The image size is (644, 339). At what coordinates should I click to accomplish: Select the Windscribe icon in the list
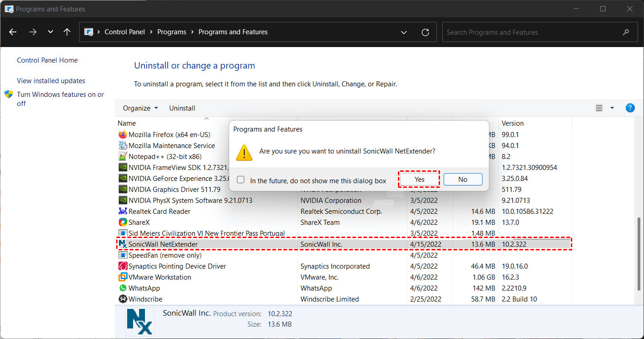coord(123,299)
